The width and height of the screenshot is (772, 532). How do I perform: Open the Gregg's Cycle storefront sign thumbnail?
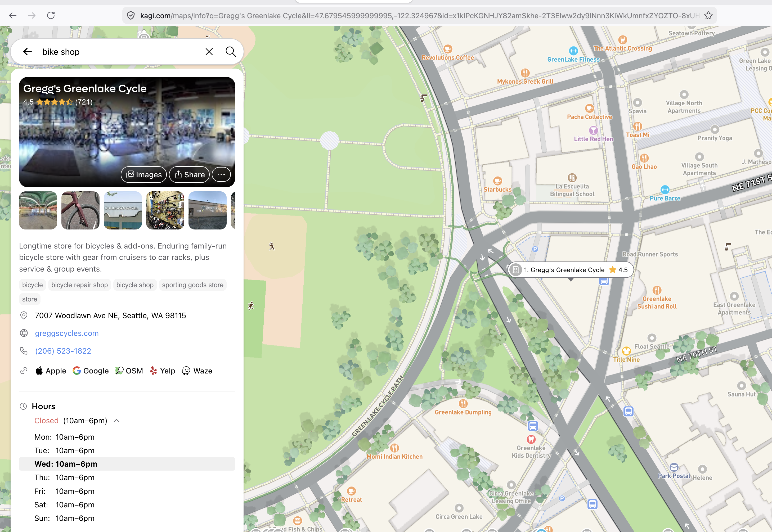click(123, 210)
